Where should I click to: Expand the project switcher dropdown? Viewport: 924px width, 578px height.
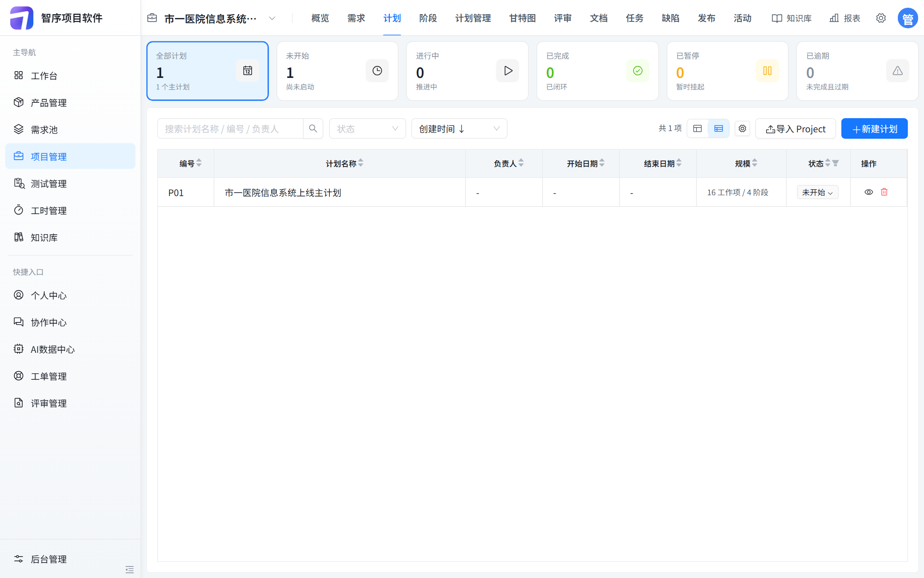272,18
